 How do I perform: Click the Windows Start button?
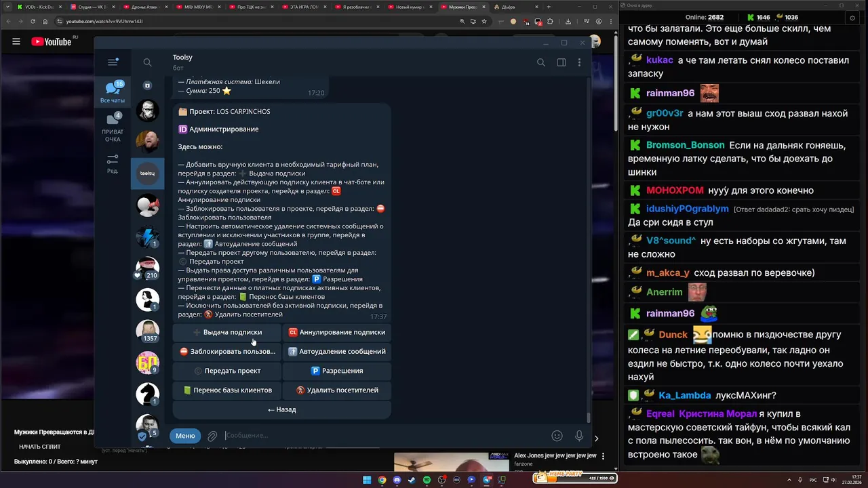[367, 480]
